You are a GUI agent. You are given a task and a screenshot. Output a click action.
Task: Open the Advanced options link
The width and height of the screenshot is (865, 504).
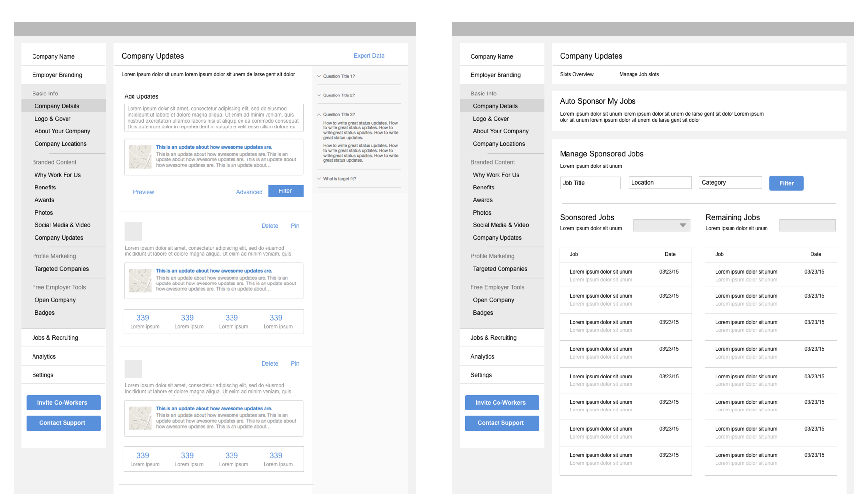point(249,192)
